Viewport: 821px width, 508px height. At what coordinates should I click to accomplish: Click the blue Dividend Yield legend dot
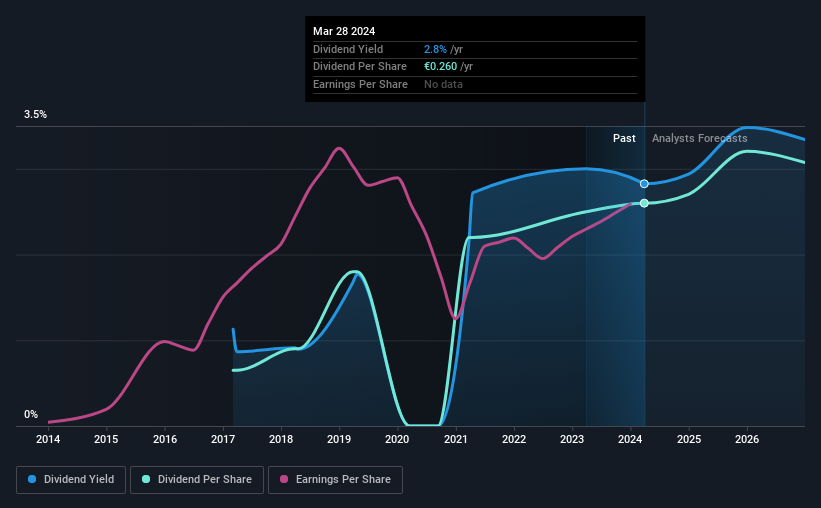32,479
